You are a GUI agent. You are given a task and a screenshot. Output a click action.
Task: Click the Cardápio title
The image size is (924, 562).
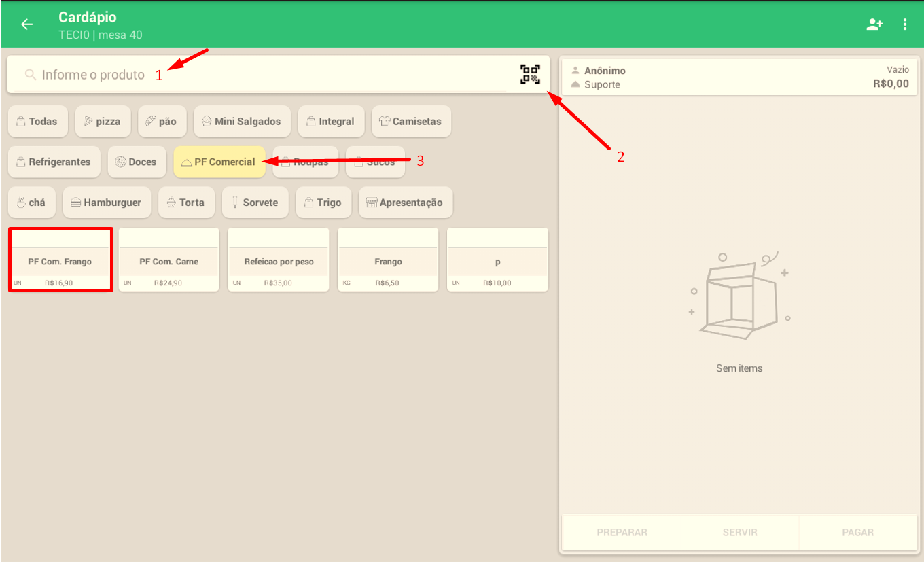pyautogui.click(x=88, y=17)
